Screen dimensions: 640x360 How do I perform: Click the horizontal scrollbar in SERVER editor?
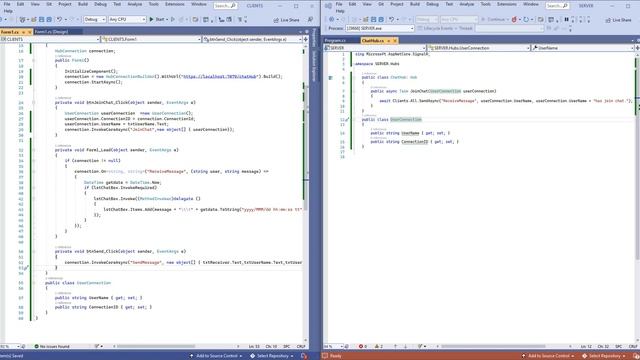pos(493,346)
